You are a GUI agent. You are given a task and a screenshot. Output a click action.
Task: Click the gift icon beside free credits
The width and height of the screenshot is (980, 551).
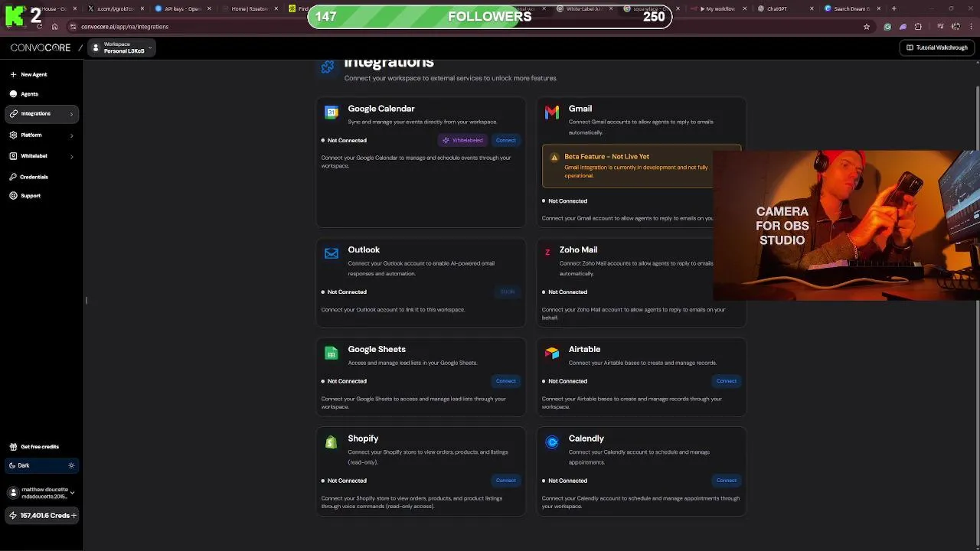[x=13, y=446]
